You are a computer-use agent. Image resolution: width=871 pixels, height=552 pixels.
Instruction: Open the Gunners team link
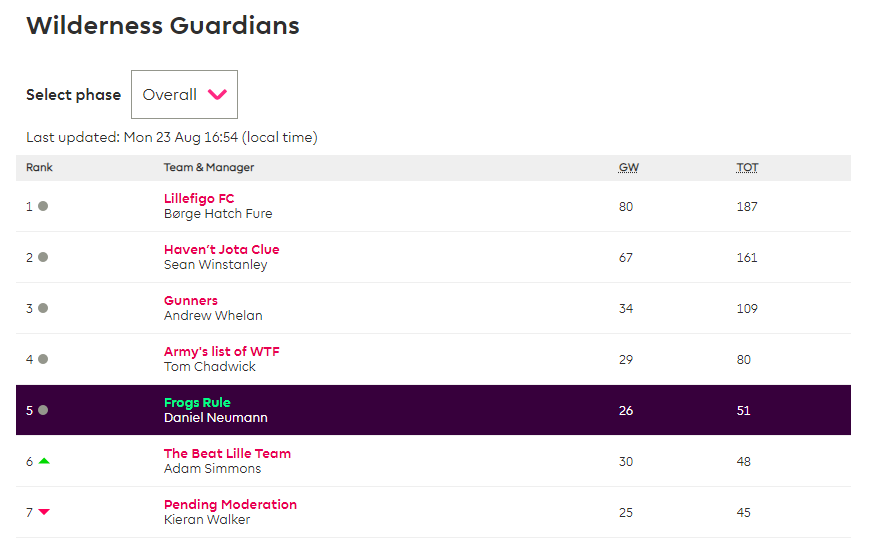point(191,300)
